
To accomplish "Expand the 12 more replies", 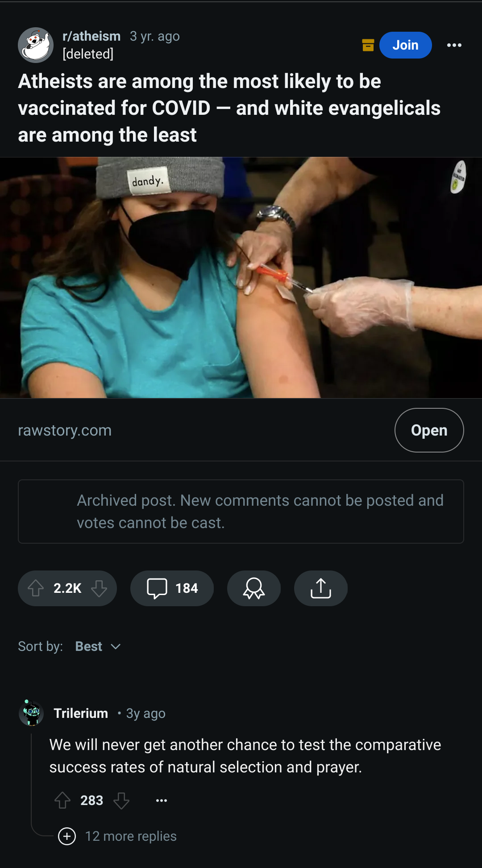I will click(118, 836).
